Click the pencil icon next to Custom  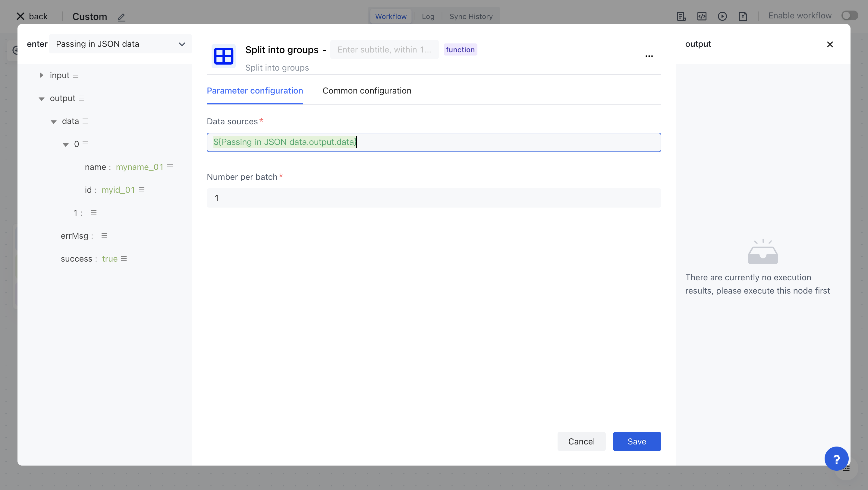click(121, 17)
